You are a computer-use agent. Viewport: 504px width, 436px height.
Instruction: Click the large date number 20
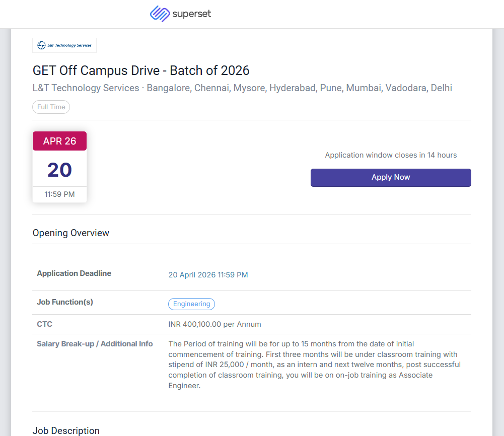(x=59, y=170)
